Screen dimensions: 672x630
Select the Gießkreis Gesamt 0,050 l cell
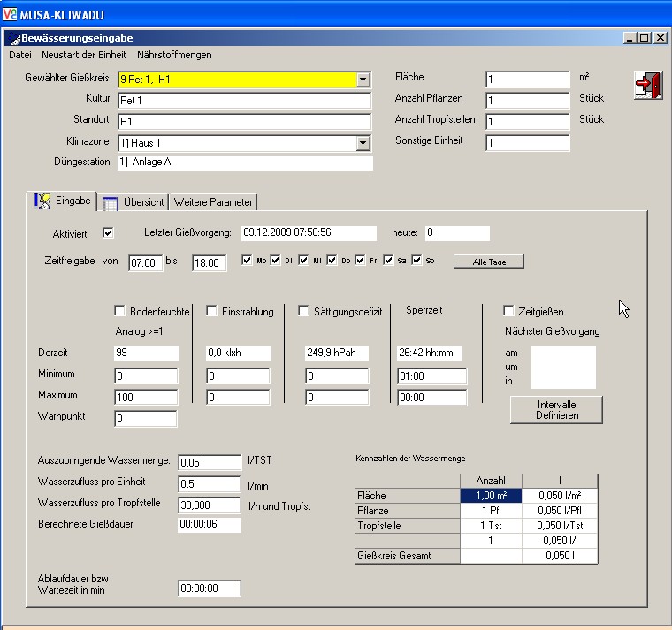coord(560,556)
